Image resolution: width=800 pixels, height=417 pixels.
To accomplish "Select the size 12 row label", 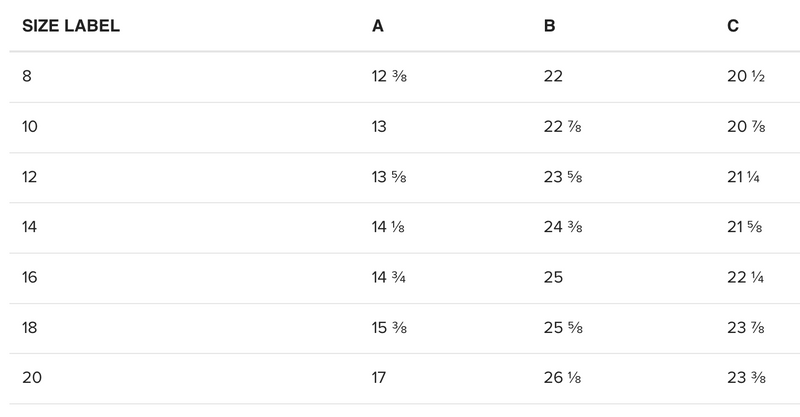I will point(30,177).
